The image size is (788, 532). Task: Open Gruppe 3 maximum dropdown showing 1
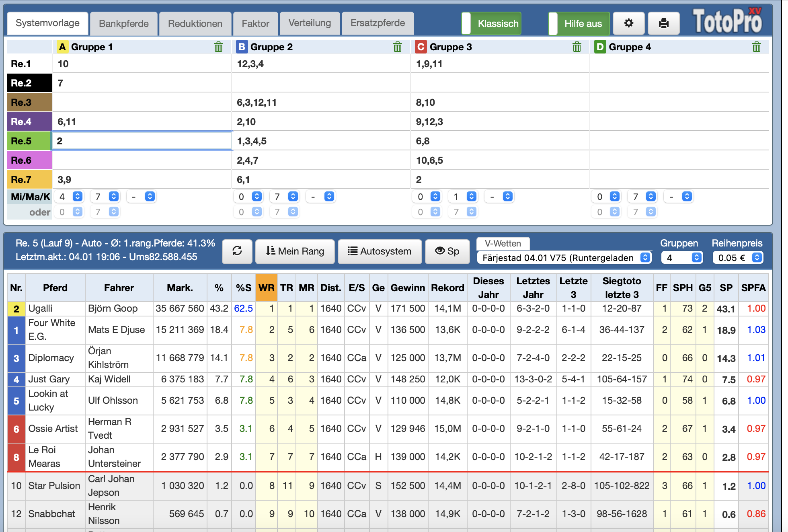point(463,197)
